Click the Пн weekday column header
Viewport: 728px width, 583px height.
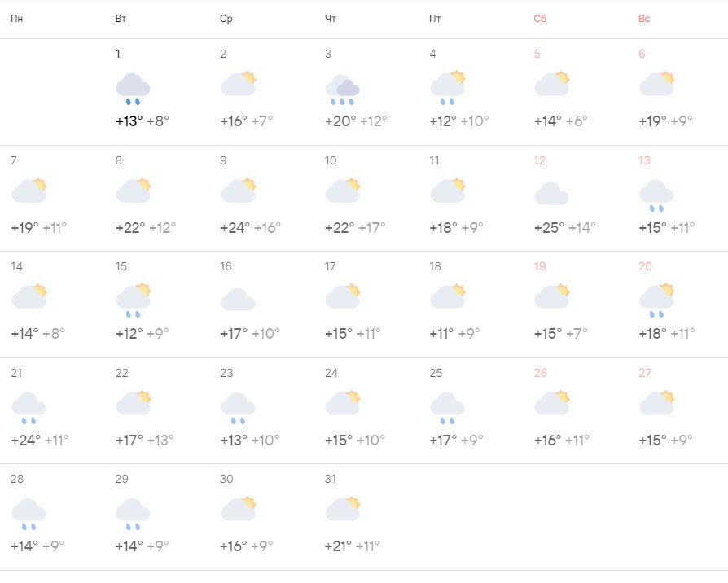tap(17, 19)
